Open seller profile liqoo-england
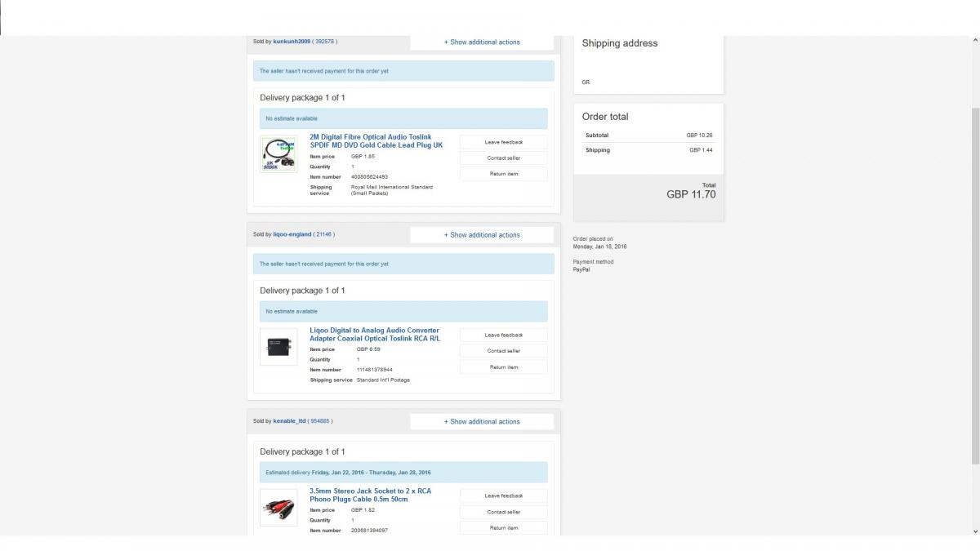This screenshot has width=980, height=551. [292, 234]
